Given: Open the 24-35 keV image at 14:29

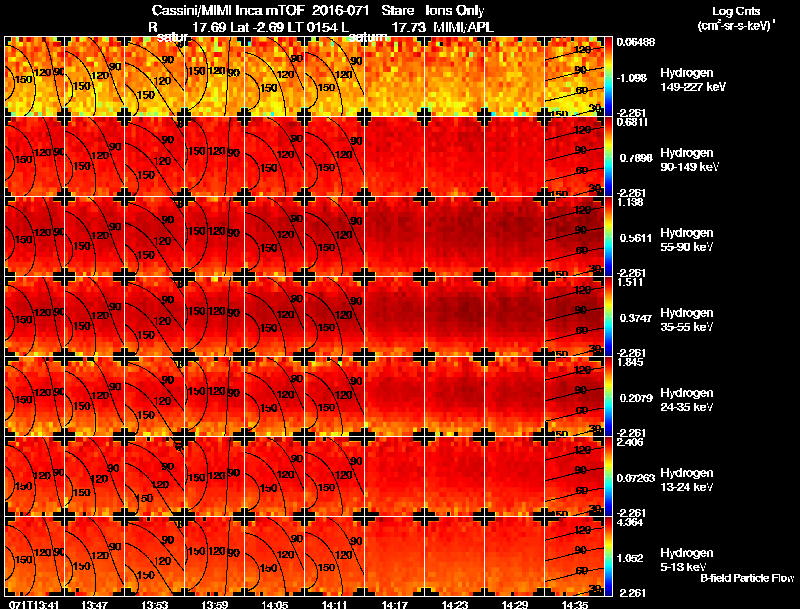Looking at the screenshot, I should [x=514, y=397].
